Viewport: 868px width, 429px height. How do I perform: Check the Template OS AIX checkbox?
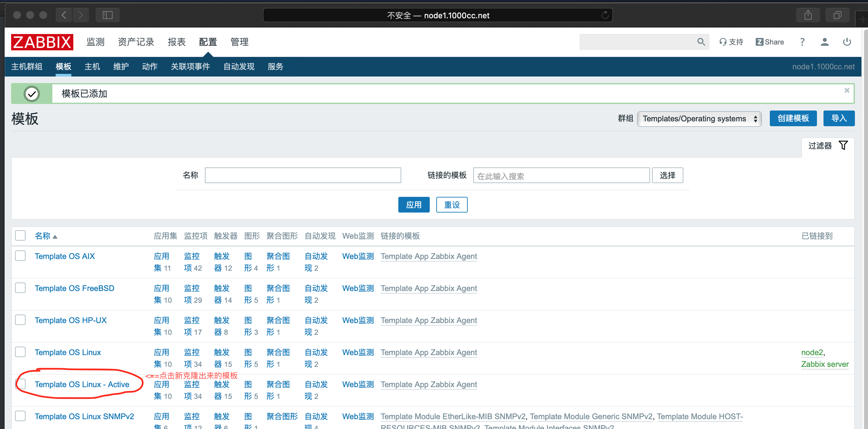click(20, 256)
